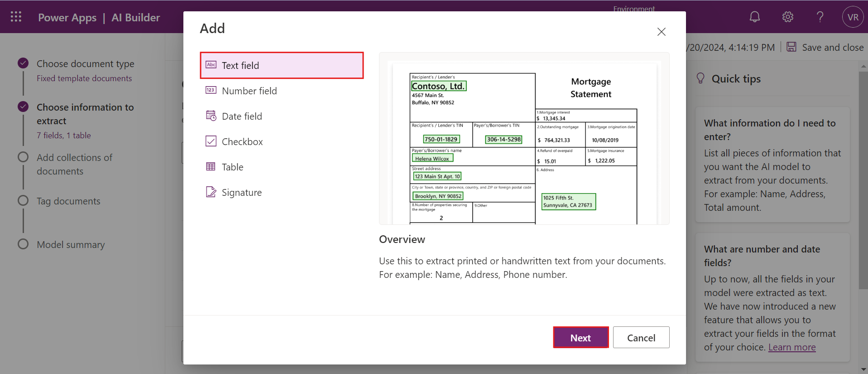Click the mortgage statement preview image

(524, 139)
